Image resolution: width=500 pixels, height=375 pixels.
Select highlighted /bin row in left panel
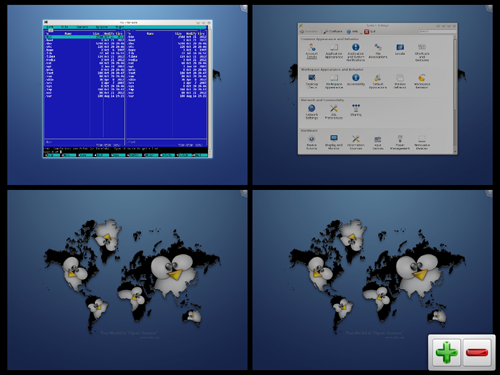click(x=84, y=37)
